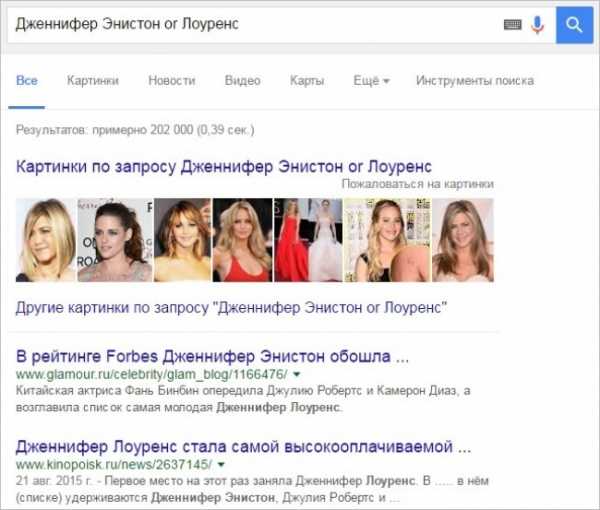Open the Картинки по запросу heading link

pyautogui.click(x=224, y=166)
